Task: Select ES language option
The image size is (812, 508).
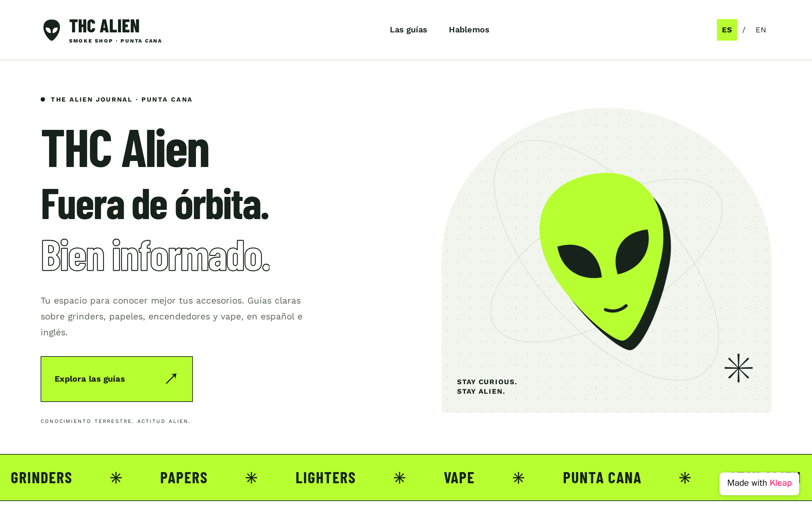Action: point(727,30)
